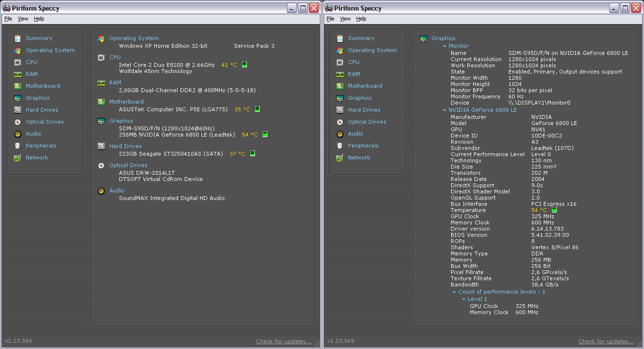Collapse the NVIDIA GeForce 6800 LE section
The height and width of the screenshot is (349, 644).
coord(445,110)
